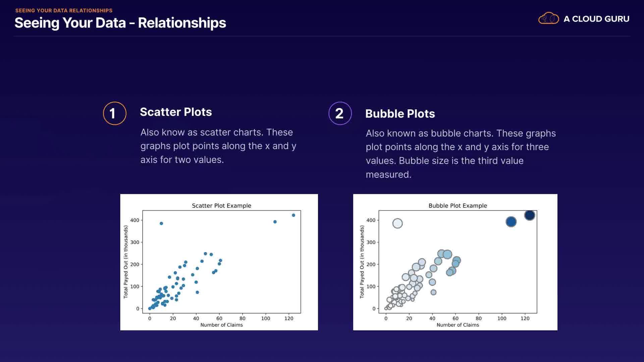Select the darkest navy bubble in the bubble plot
The image size is (644, 362).
(x=529, y=215)
